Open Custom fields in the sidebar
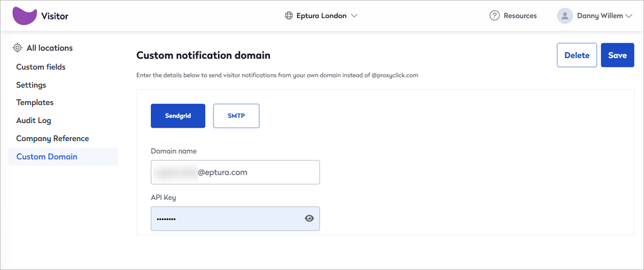 point(41,67)
